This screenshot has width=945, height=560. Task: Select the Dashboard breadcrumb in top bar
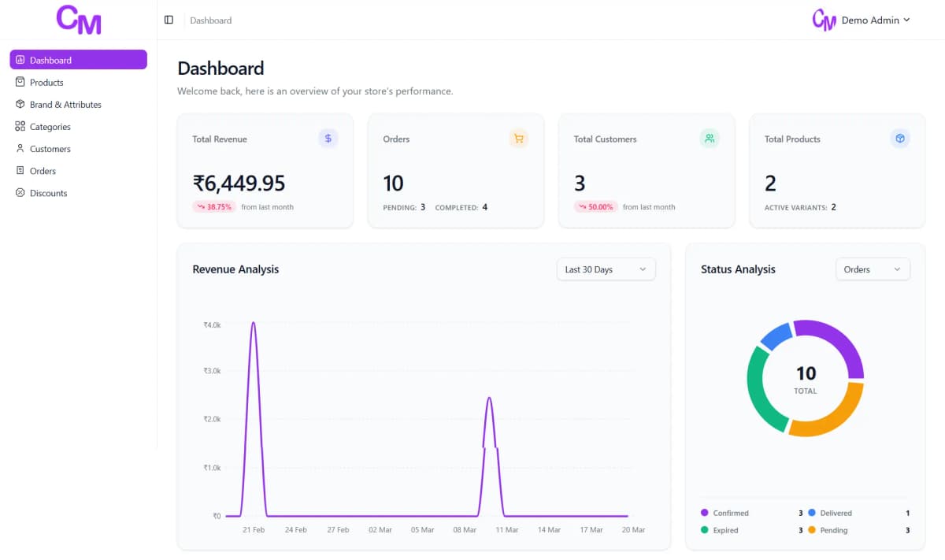210,20
